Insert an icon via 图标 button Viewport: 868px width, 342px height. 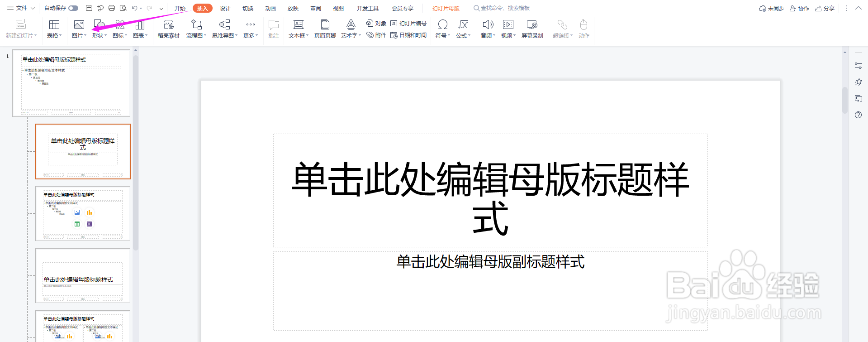coord(120,29)
